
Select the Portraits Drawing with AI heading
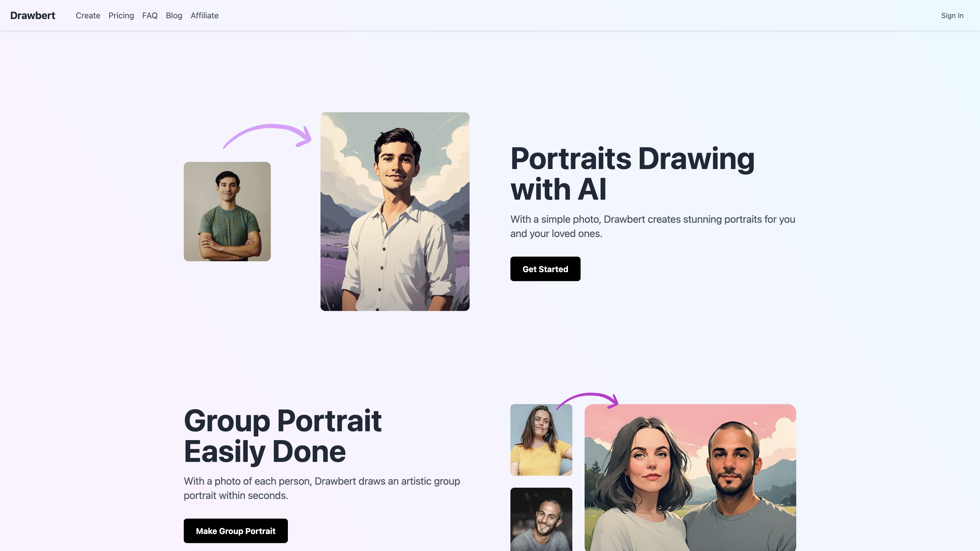tap(632, 173)
